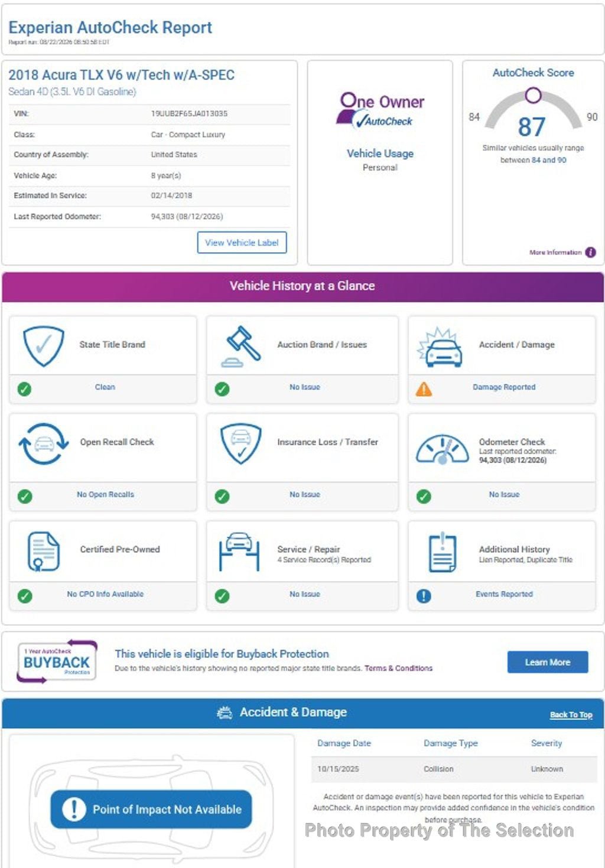Click green check beside No Open Recalls
This screenshot has width=605, height=868.
coord(25,497)
